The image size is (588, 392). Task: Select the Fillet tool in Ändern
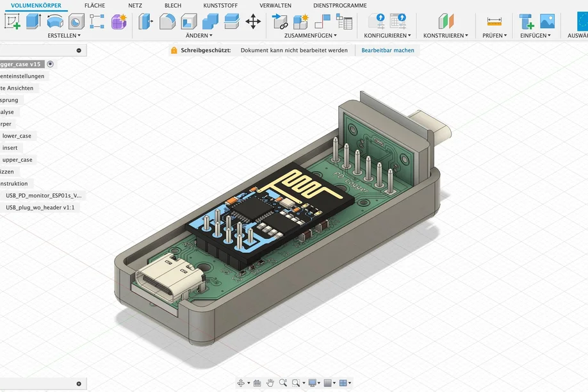click(x=167, y=22)
